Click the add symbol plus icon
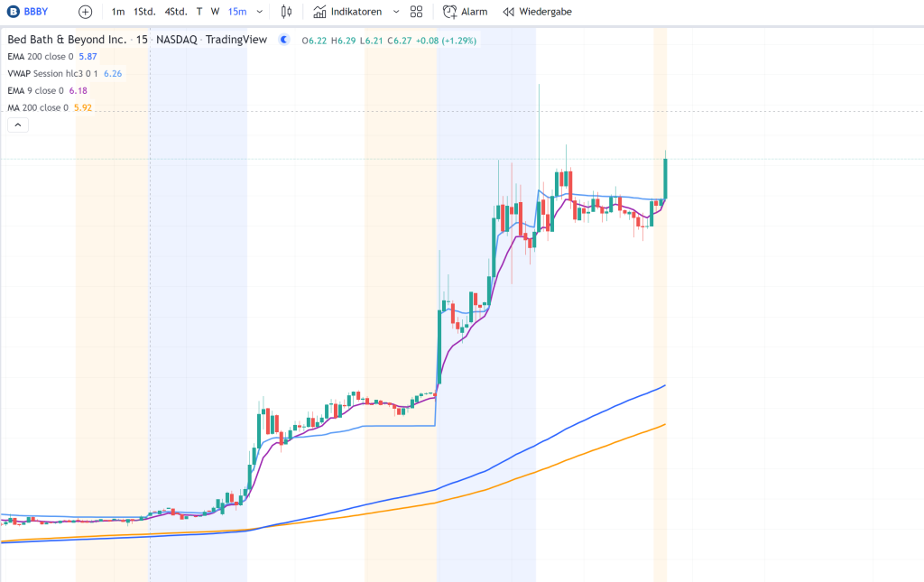Screen dimensions: 924x582 tap(85, 12)
